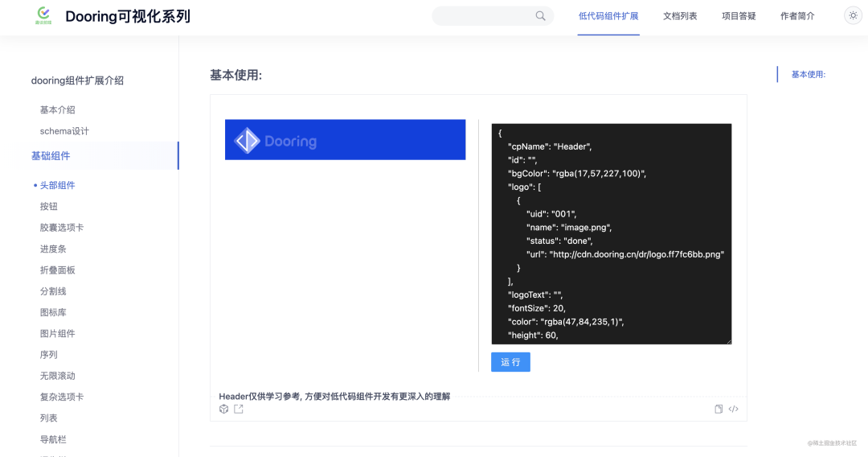868x457 pixels.
Task: Open demo in CodeSandbox cube icon
Action: 223,409
